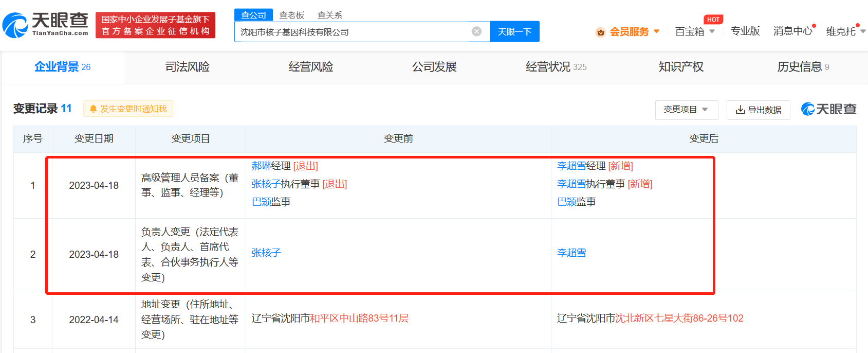The width and height of the screenshot is (868, 353).
Task: Click the 天眼一下 search button
Action: 514,31
